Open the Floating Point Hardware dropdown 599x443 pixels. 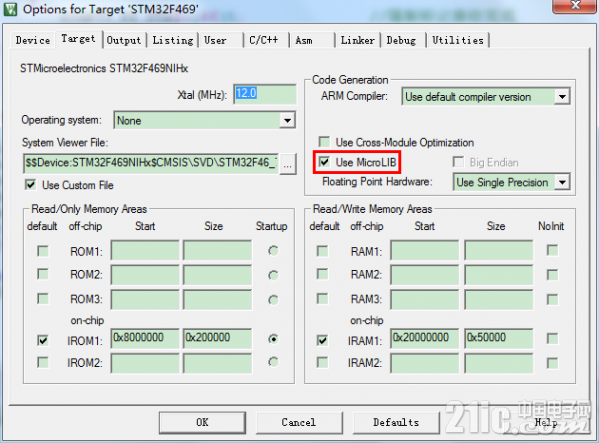[x=562, y=182]
